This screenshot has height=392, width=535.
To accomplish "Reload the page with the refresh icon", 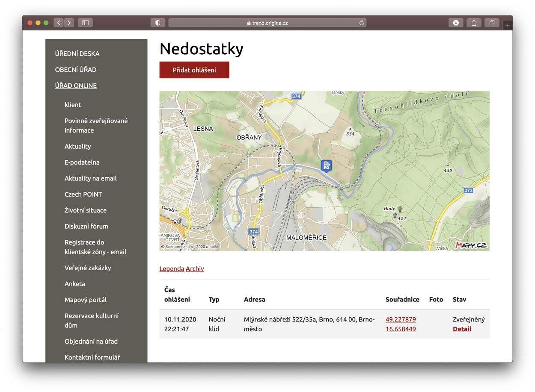I will click(362, 23).
